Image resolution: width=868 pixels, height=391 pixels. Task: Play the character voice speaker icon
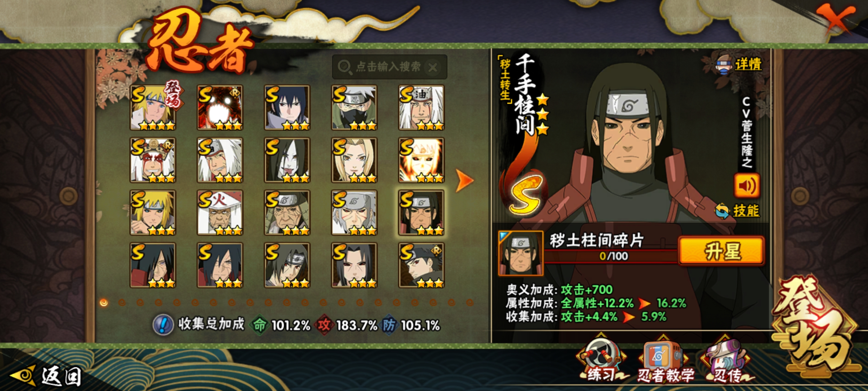(747, 186)
